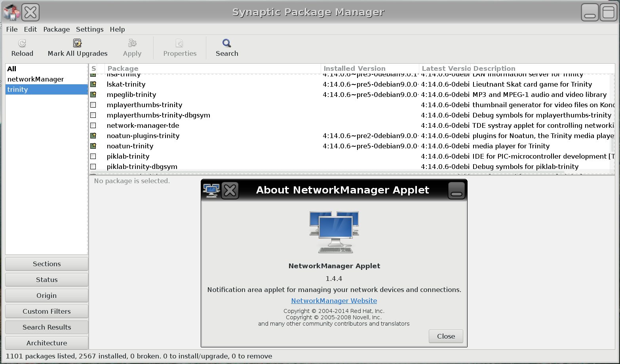This screenshot has width=620, height=364.
Task: Mark the mplayerthumbs-trinity-dbgsym status checkbox
Action: [93, 115]
